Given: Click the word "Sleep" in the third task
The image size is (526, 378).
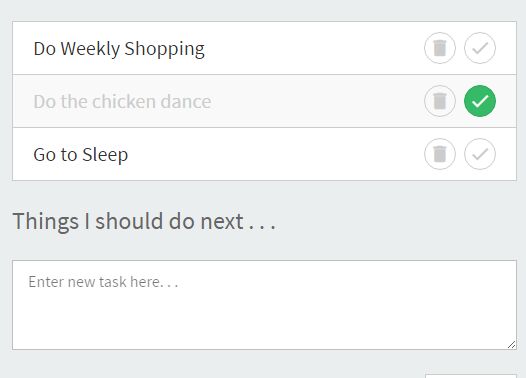Looking at the screenshot, I should pyautogui.click(x=105, y=155).
